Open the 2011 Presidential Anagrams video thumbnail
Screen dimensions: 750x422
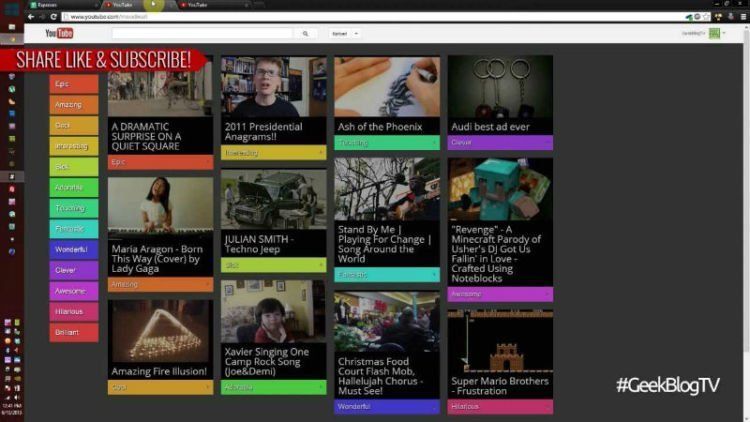274,86
